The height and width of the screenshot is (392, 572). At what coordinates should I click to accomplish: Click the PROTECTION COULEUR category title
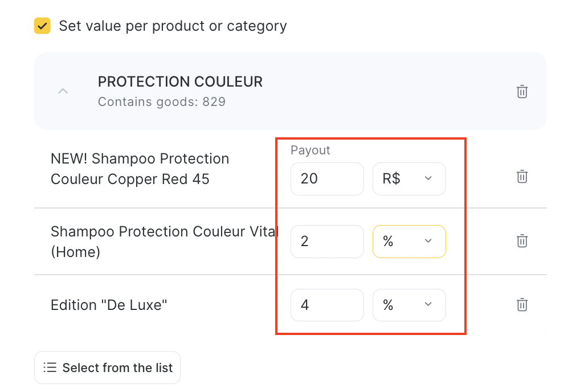pos(180,81)
